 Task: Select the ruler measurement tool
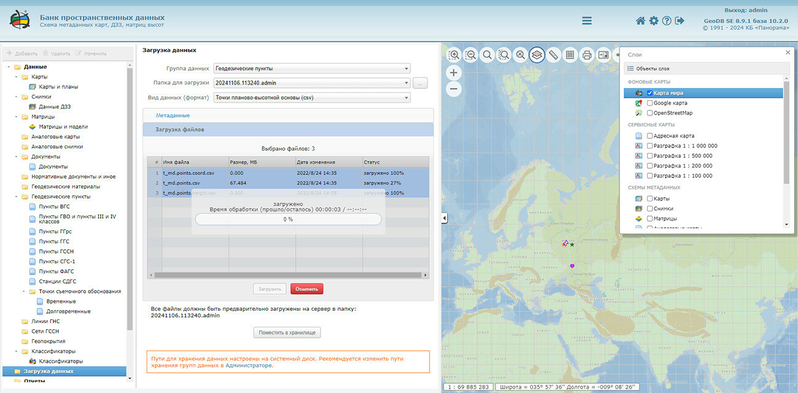554,54
